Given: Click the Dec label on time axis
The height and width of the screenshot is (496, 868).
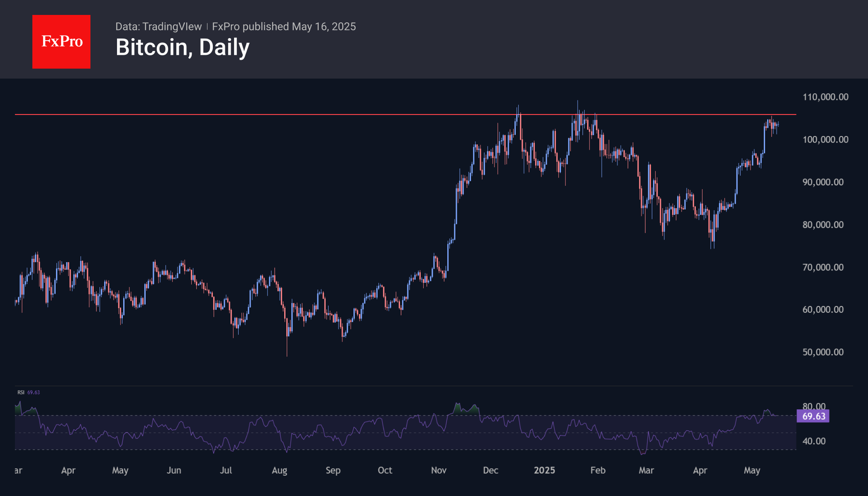Looking at the screenshot, I should point(490,470).
